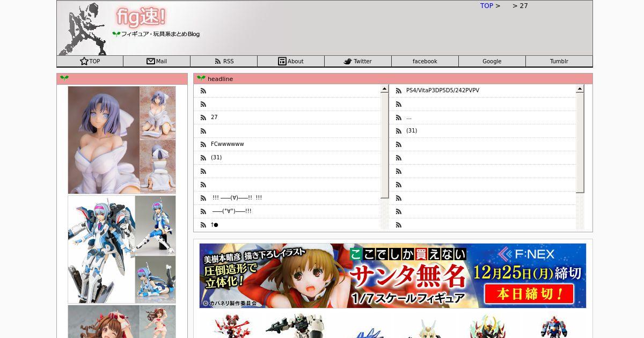Open the '†●' headline
This screenshot has height=338, width=644.
coord(215,225)
